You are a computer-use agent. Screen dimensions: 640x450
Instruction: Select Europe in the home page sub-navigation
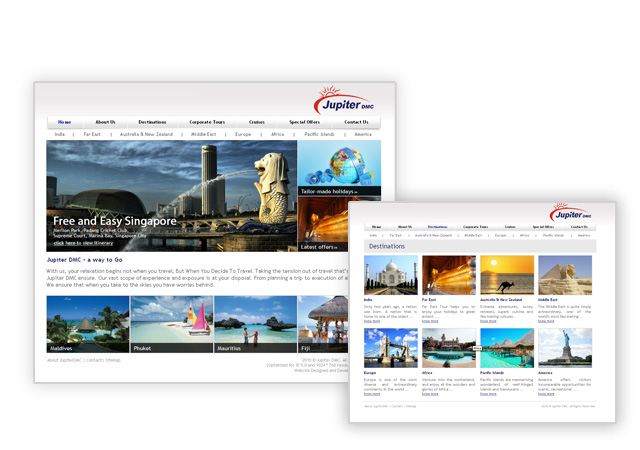pos(243,134)
